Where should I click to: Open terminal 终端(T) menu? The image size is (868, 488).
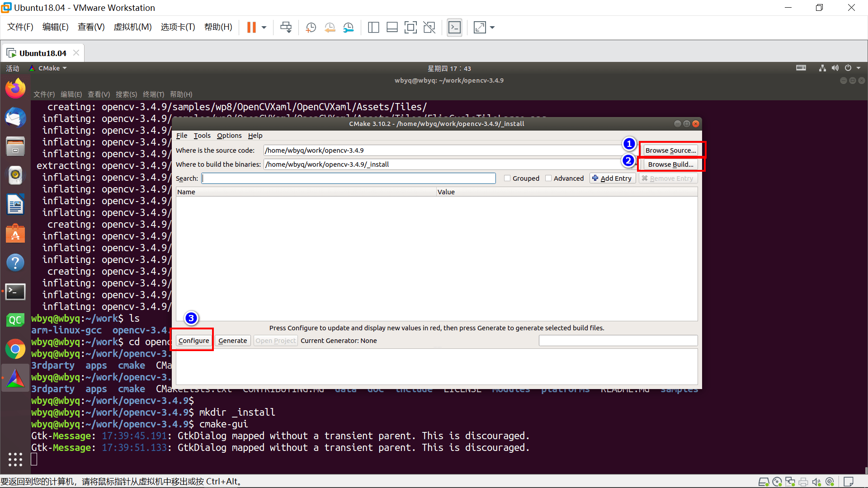(153, 94)
